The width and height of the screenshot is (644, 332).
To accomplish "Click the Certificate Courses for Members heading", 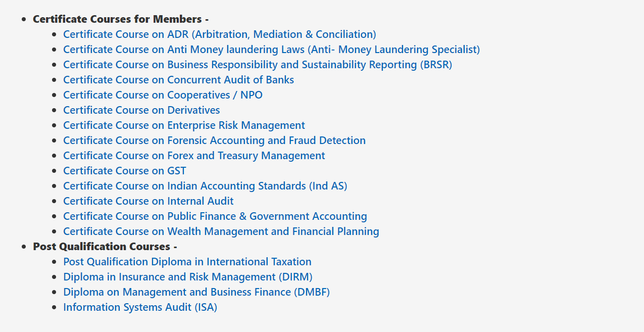I will click(120, 19).
